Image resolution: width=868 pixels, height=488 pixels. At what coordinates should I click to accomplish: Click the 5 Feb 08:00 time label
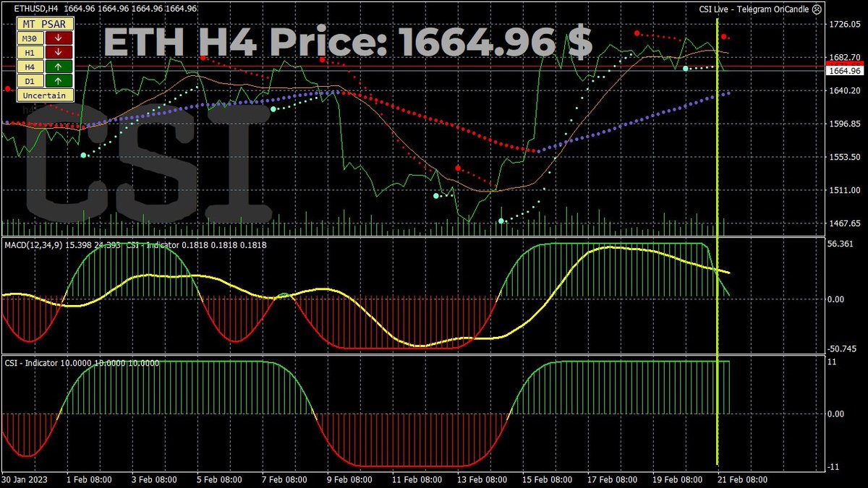click(x=221, y=480)
